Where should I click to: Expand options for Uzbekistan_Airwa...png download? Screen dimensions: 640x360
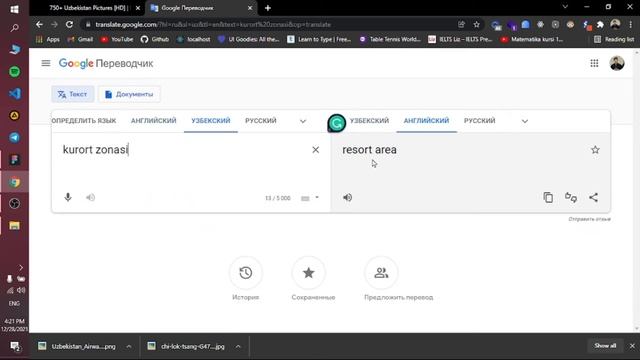(x=129, y=347)
